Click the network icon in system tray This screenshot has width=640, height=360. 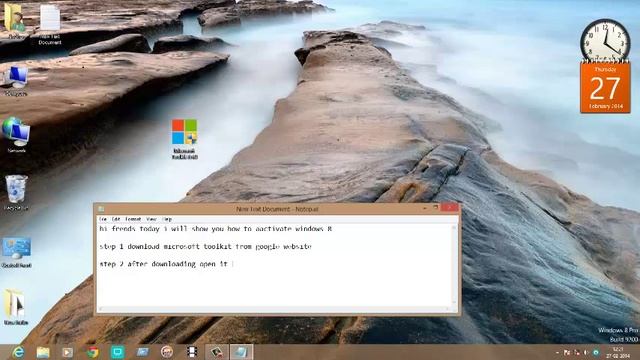click(x=577, y=352)
